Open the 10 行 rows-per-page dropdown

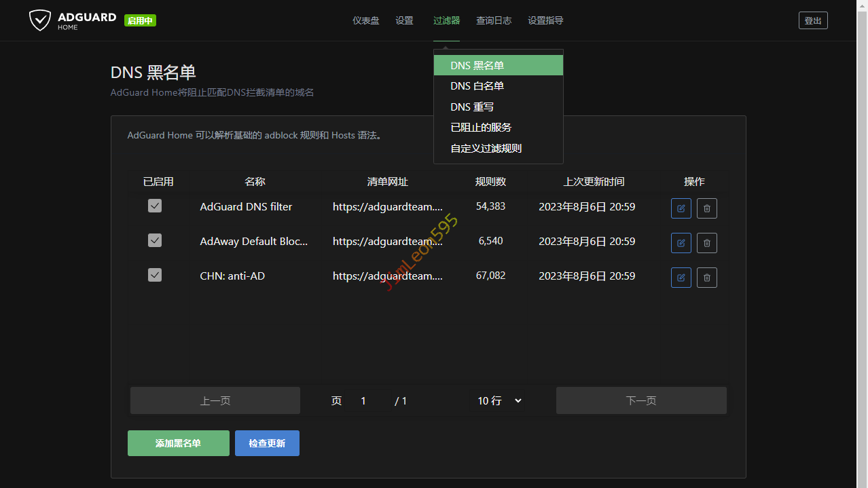click(x=499, y=400)
